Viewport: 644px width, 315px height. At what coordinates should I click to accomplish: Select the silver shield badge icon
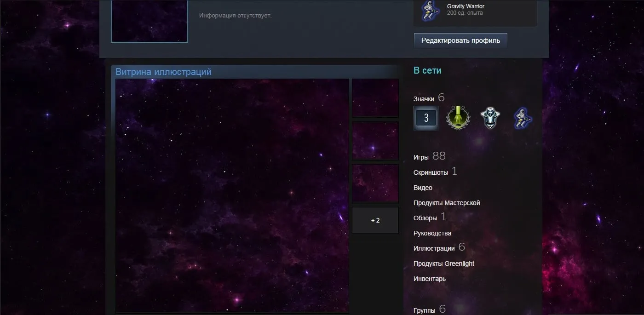pos(490,118)
